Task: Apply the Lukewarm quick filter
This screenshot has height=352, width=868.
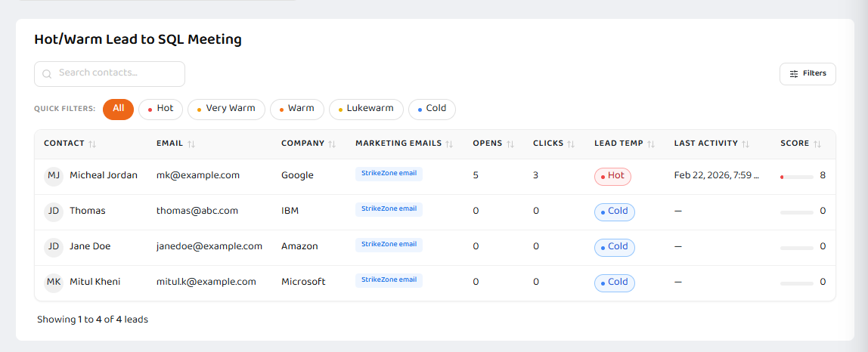Action: 367,109
